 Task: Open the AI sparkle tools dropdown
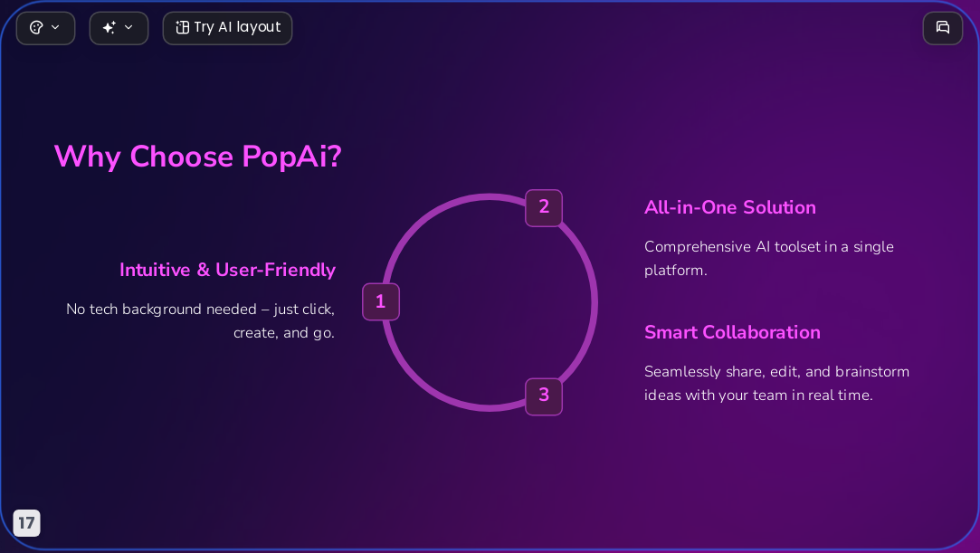pos(119,28)
